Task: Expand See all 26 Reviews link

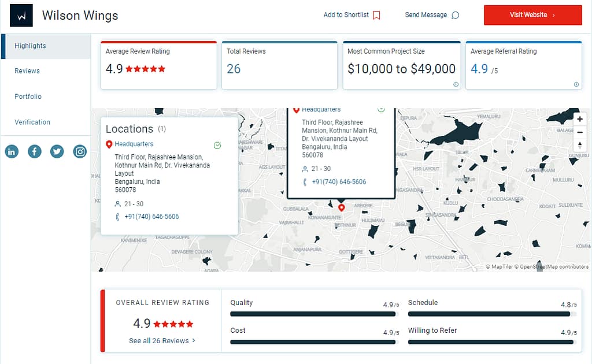Action: pos(162,341)
